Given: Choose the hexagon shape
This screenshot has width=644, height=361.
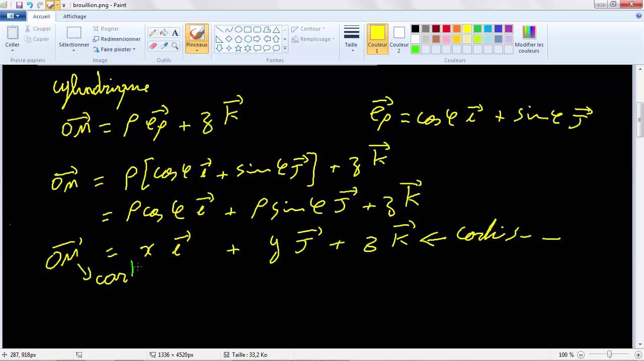Looking at the screenshot, I should (x=248, y=39).
